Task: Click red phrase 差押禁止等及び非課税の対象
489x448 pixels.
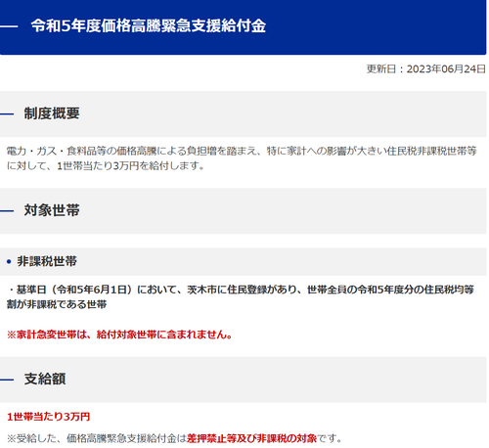Action: tap(251, 438)
